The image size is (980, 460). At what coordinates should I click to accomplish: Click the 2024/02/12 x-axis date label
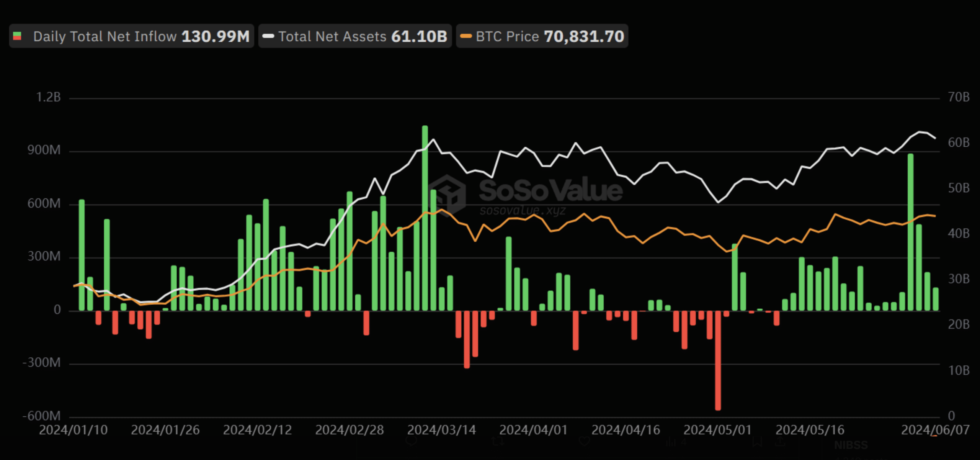click(258, 430)
